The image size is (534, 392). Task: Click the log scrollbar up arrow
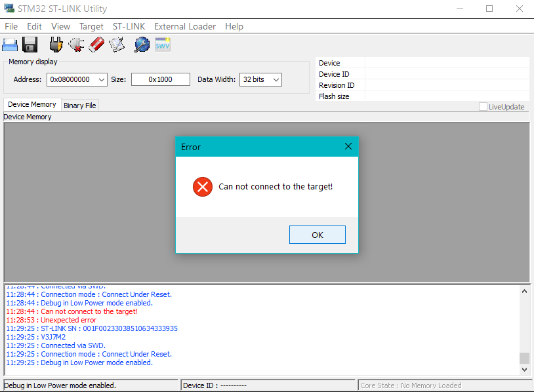tap(524, 291)
